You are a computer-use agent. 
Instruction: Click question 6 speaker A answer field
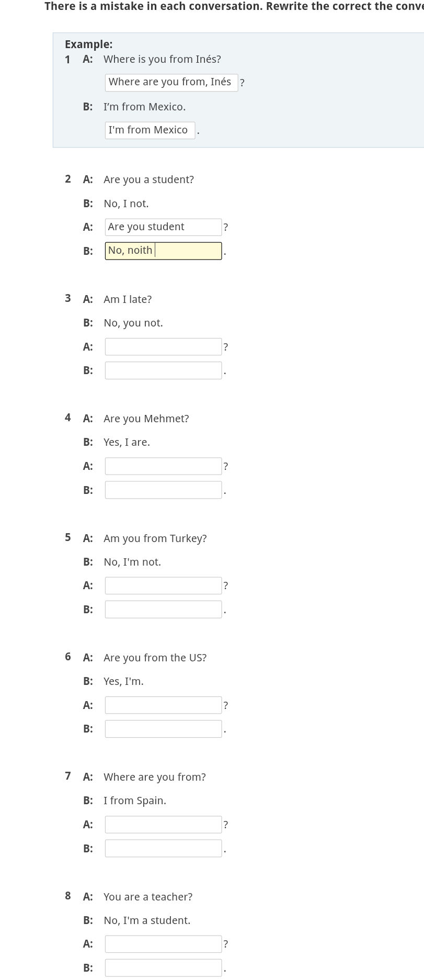163,705
